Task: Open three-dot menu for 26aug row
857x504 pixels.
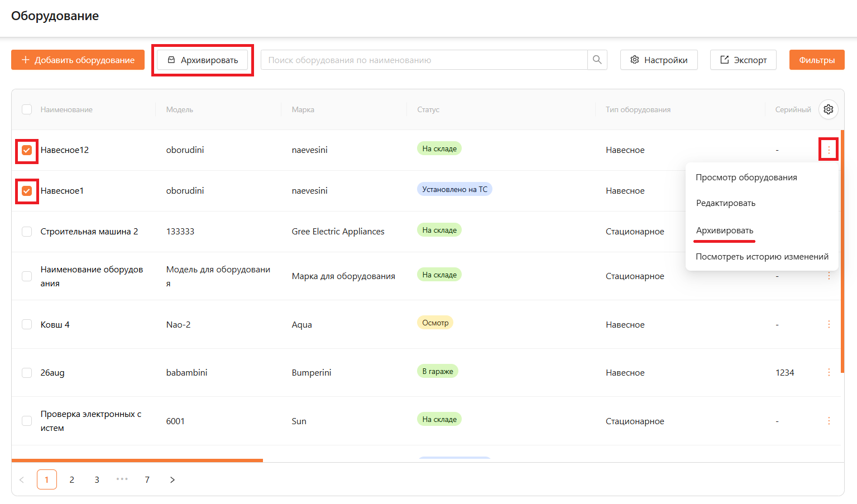Action: [x=829, y=372]
